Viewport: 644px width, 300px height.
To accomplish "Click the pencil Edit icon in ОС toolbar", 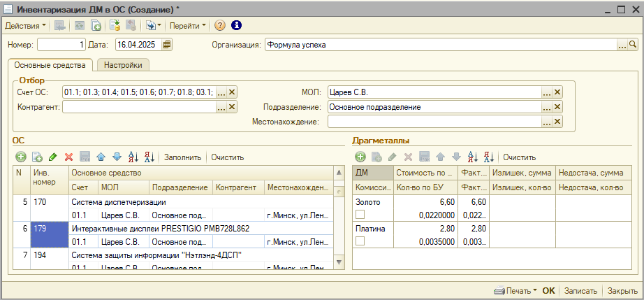I will [x=53, y=157].
